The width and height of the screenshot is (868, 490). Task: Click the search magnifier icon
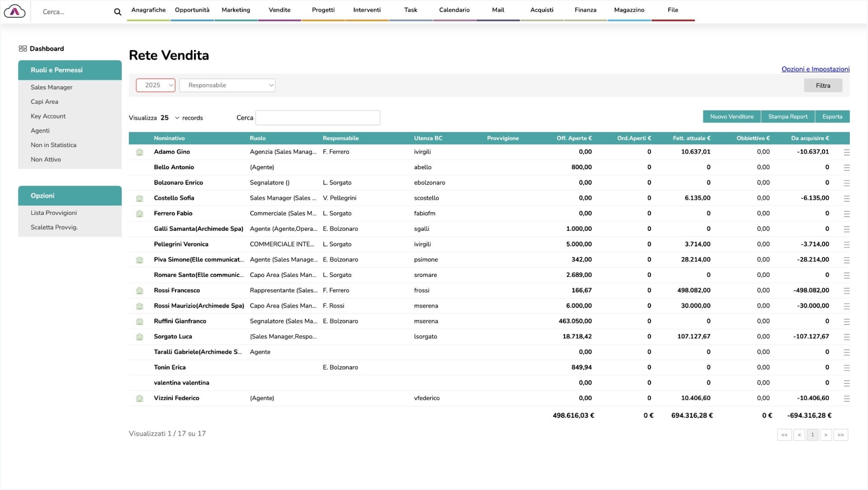[x=118, y=12]
